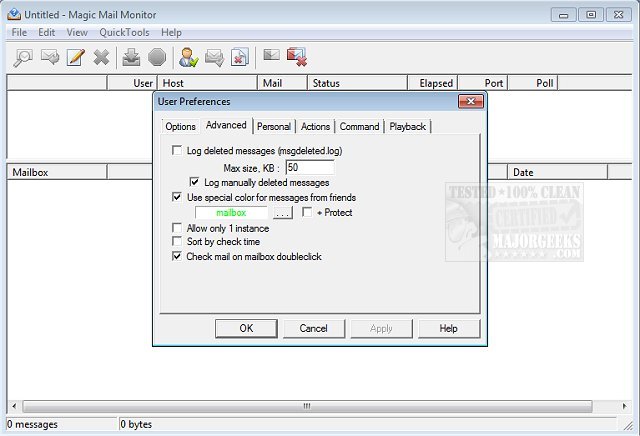The width and height of the screenshot is (640, 436).
Task: Click the envelopes with checkmark toolbar icon
Action: 214,58
